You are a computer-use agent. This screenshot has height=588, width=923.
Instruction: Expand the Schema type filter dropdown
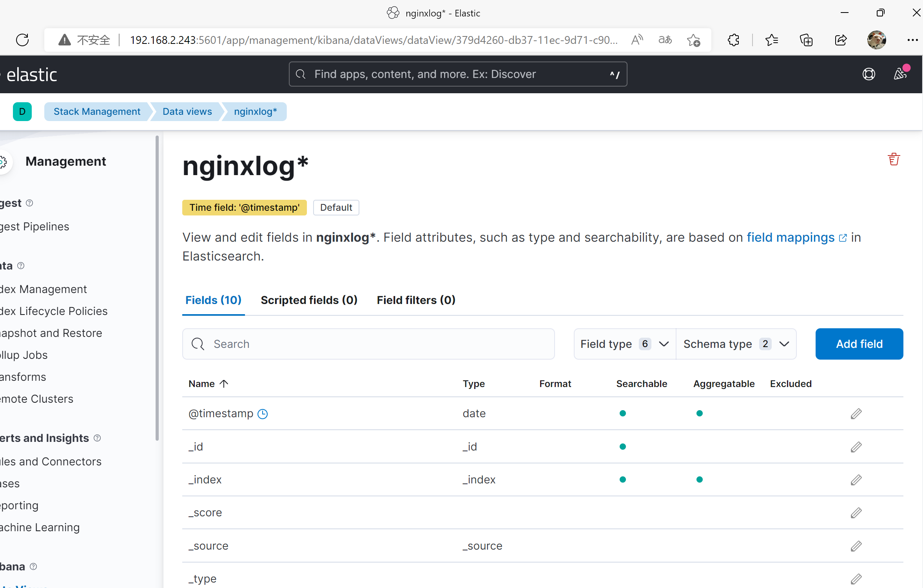736,344
